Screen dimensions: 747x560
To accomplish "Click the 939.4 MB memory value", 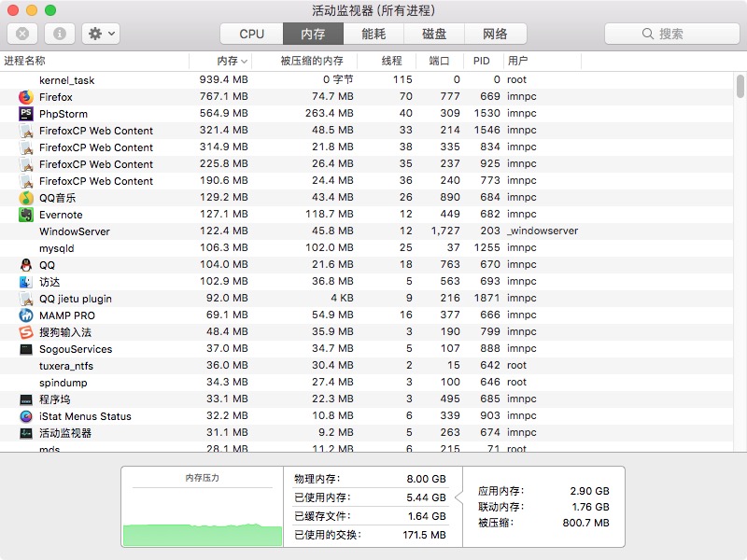I will (223, 79).
